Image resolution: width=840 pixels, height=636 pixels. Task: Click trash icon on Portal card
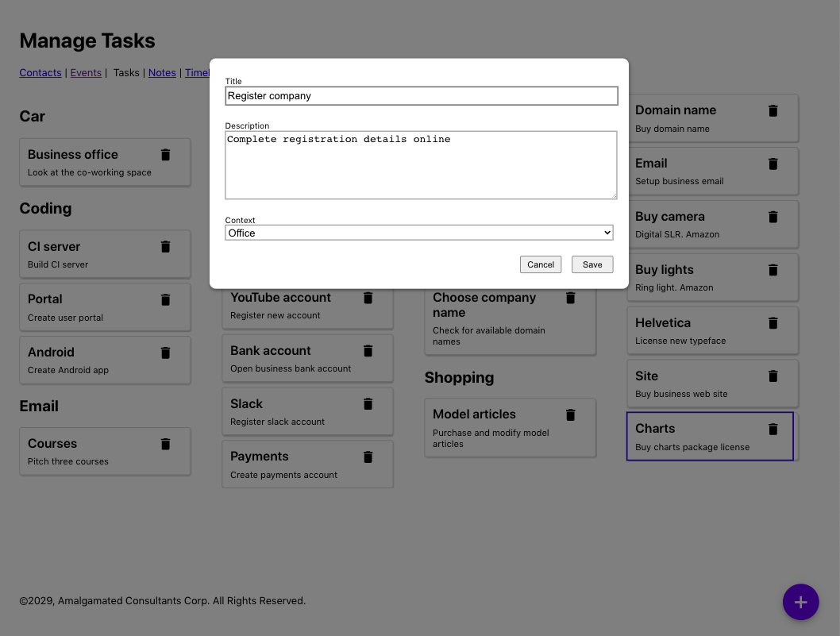(165, 299)
